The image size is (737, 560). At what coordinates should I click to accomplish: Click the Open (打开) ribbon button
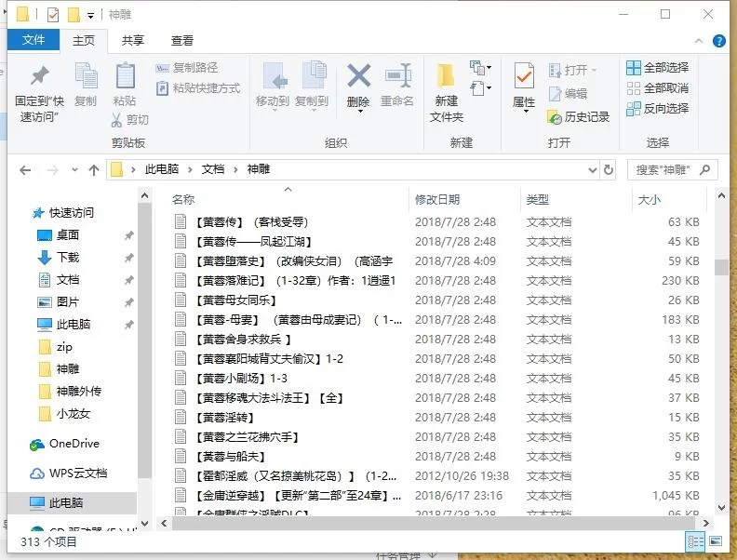[572, 70]
